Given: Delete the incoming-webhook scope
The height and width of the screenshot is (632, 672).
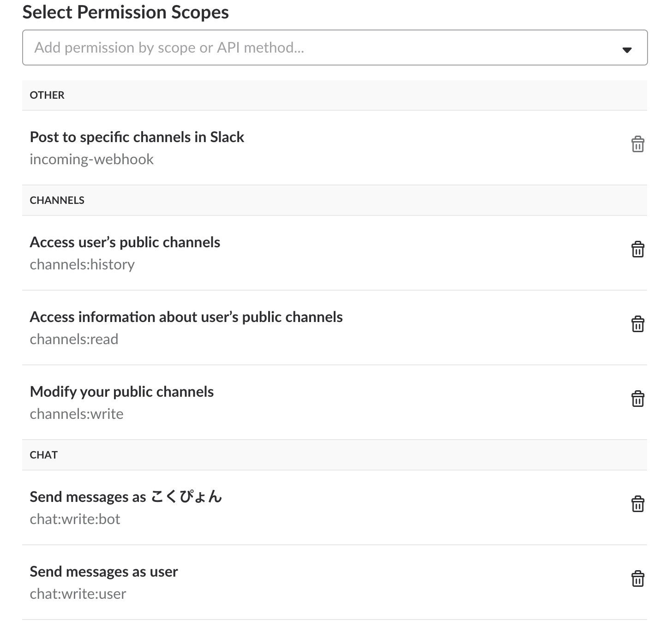Looking at the screenshot, I should [x=637, y=144].
